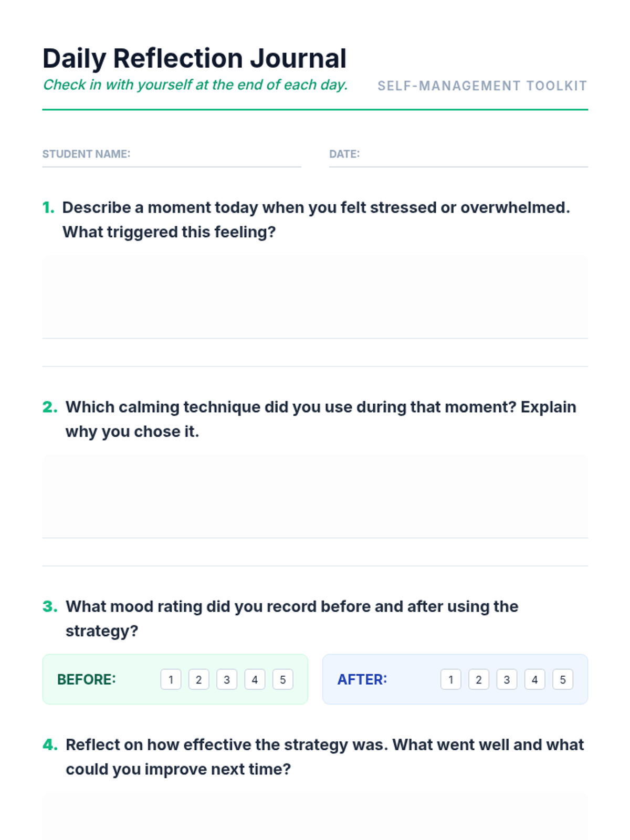Viewport: 630px width, 840px height.
Task: Click the Daily Reflection Journal title
Action: 194,58
